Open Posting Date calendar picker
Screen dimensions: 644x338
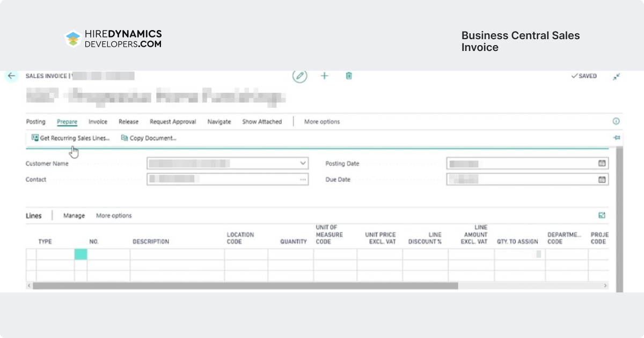602,164
